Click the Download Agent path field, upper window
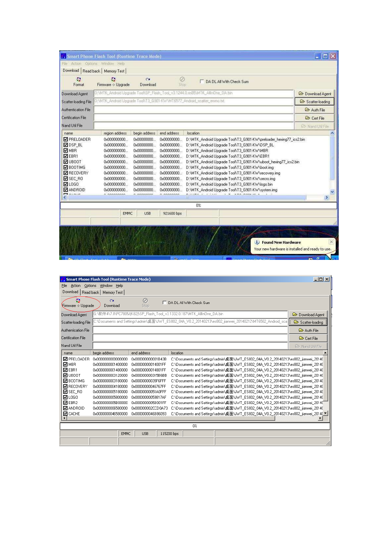The height and width of the screenshot is (554, 392). coord(194,93)
